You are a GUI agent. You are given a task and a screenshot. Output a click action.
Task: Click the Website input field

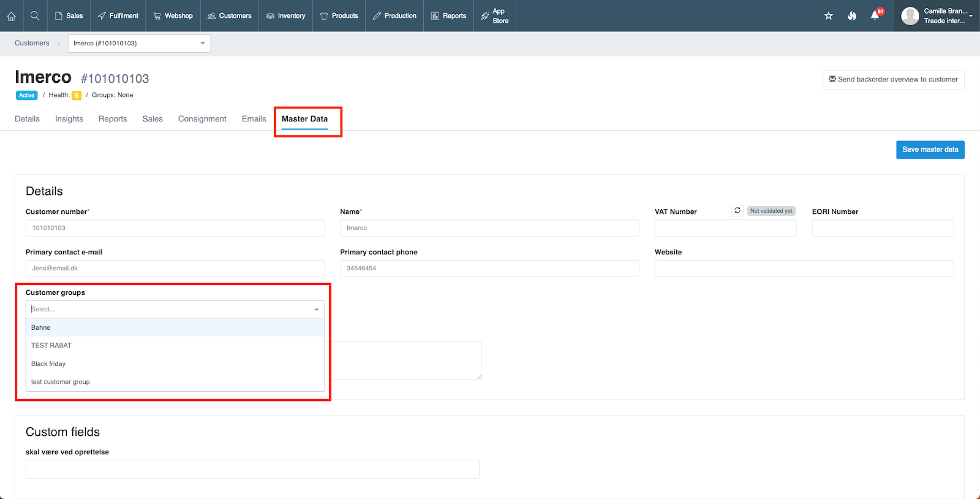[804, 269]
